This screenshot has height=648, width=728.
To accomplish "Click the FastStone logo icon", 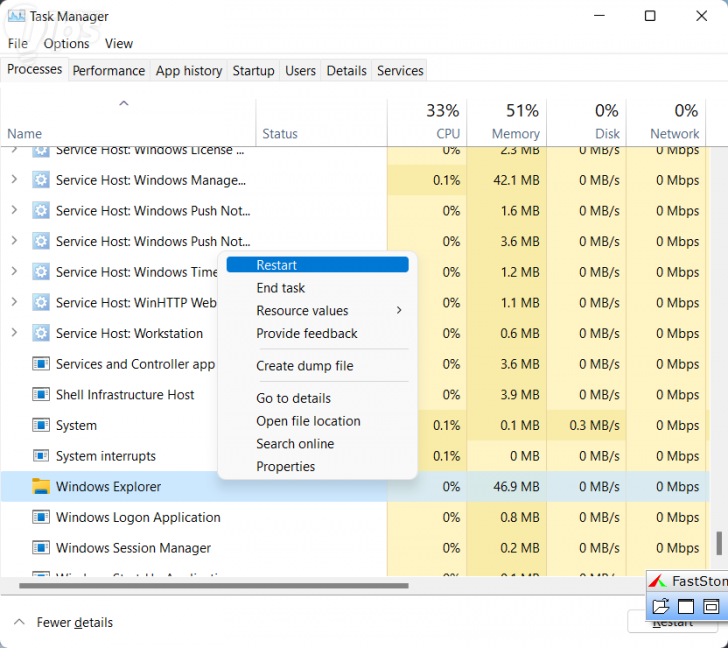I will coord(658,581).
